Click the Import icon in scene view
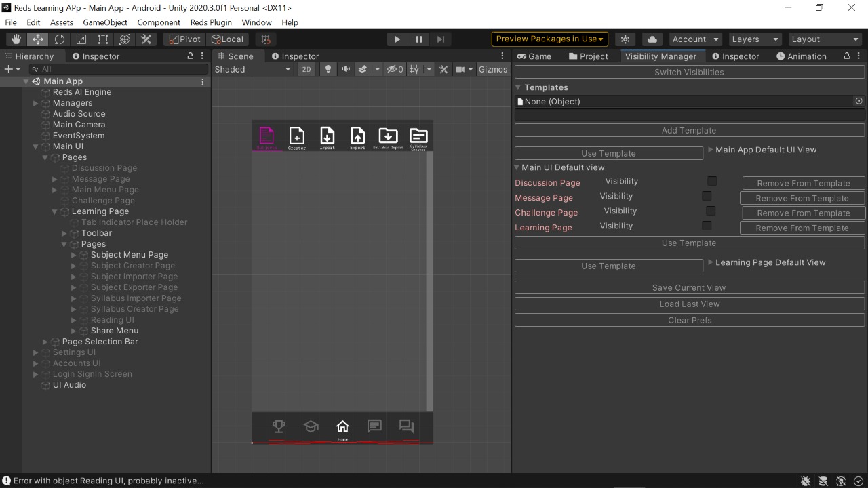Screen dimensions: 868x488 (x=327, y=138)
